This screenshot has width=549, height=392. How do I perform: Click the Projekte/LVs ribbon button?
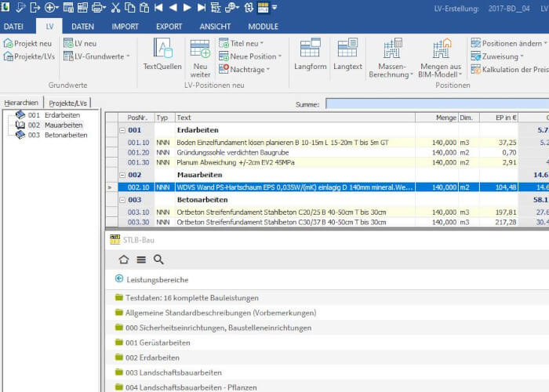point(29,56)
